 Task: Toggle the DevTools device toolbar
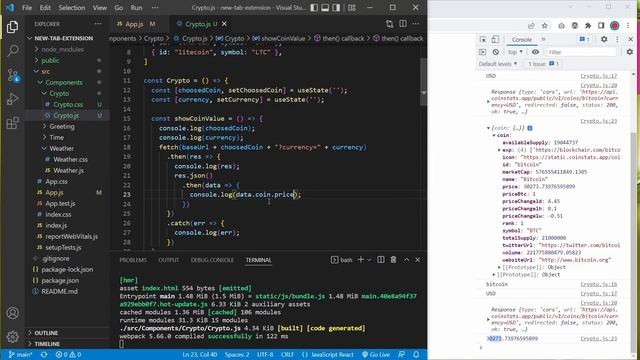tap(495, 40)
